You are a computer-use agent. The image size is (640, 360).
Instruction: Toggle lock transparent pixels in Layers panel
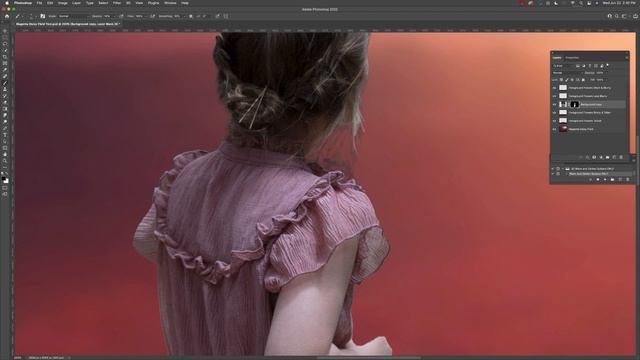(561, 80)
